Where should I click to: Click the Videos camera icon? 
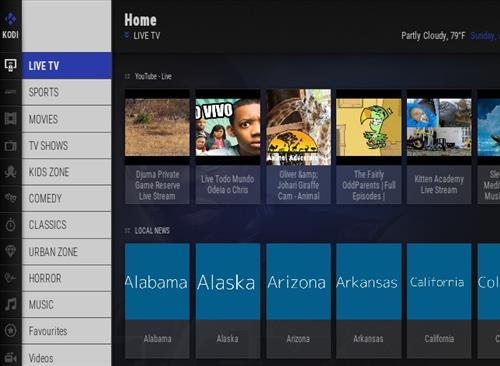click(10, 357)
